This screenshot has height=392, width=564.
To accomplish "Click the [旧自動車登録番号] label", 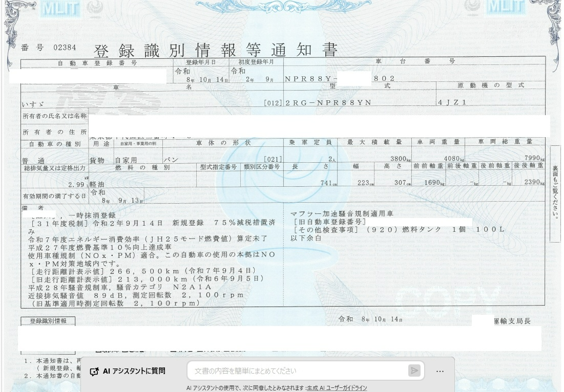I will [329, 222].
